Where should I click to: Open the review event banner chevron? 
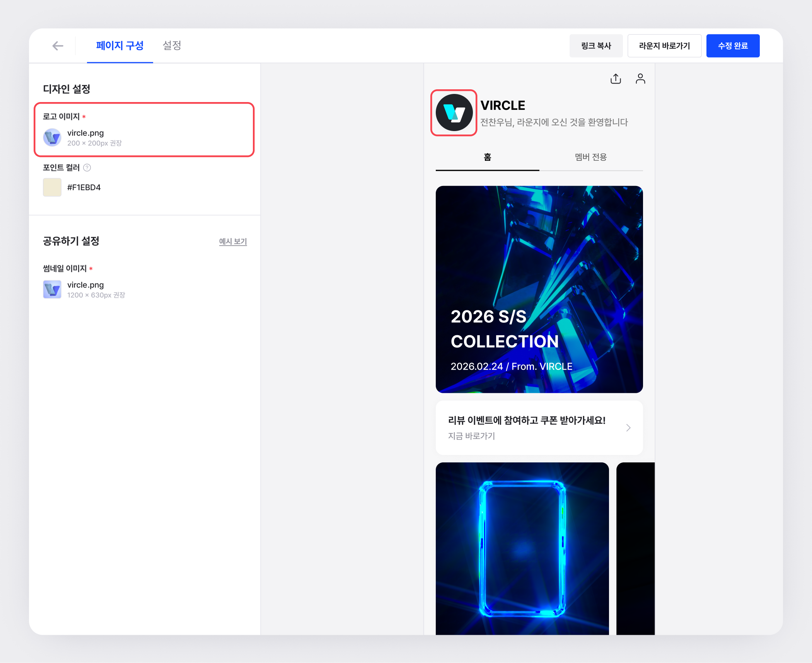(628, 428)
